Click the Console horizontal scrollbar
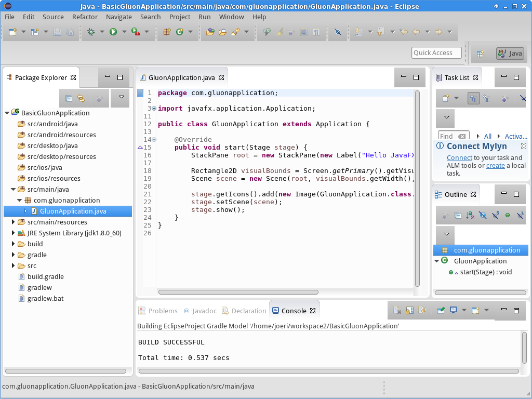 329,371
